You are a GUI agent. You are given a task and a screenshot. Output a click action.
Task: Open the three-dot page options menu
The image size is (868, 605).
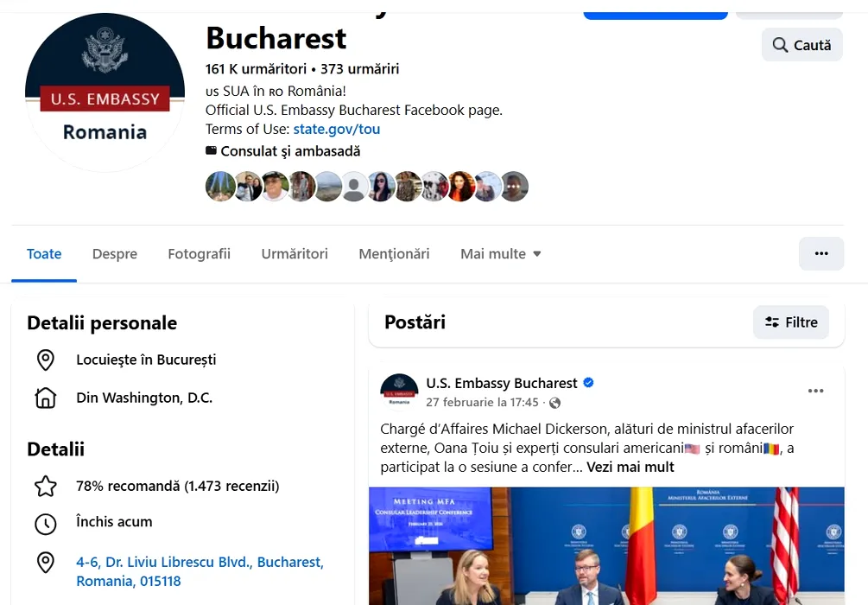(821, 254)
